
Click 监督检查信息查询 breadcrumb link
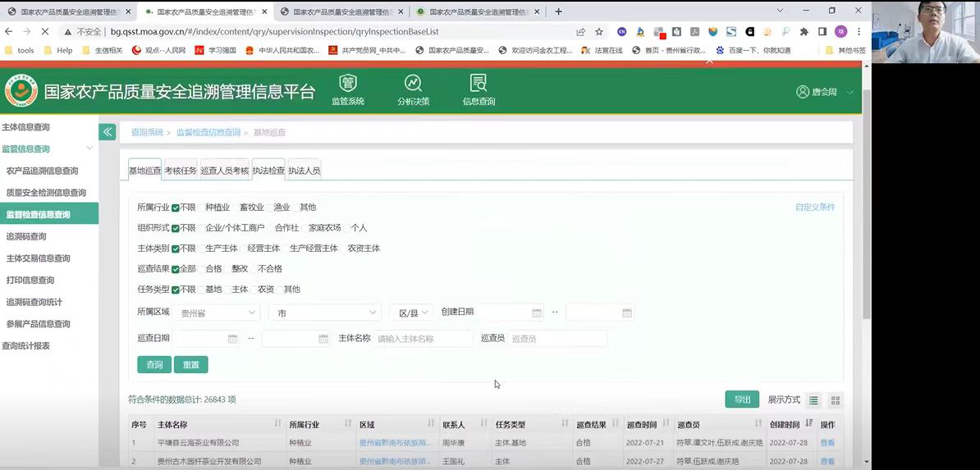point(208,133)
